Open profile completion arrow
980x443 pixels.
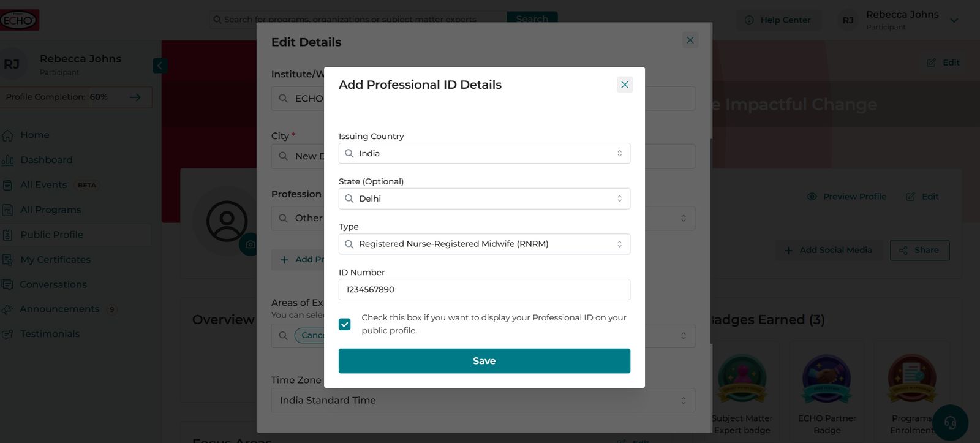click(135, 97)
